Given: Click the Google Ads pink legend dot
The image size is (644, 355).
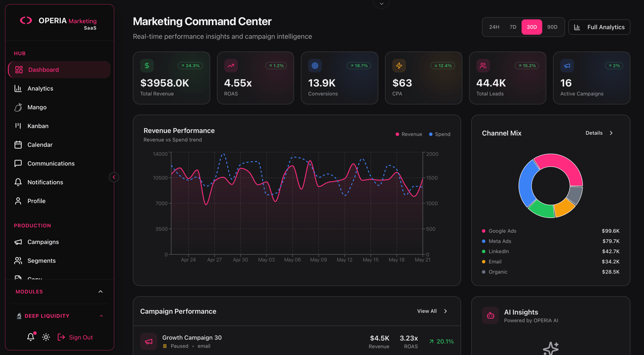Looking at the screenshot, I should [x=483, y=231].
